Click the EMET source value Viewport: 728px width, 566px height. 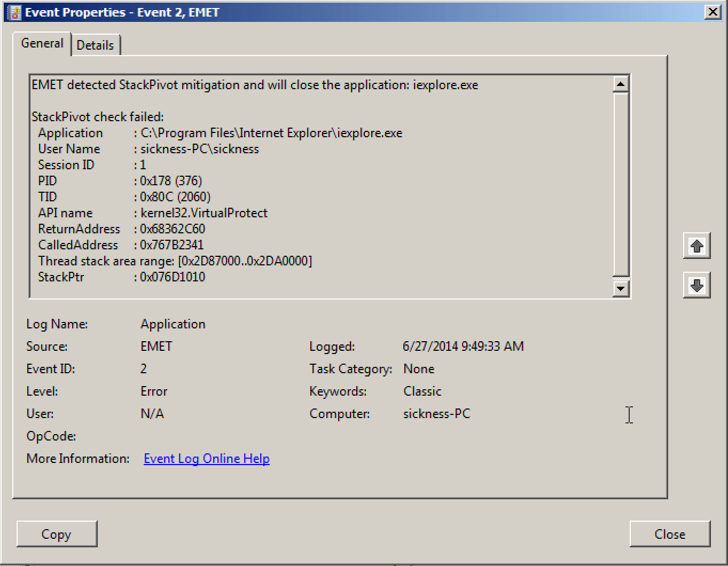point(156,346)
